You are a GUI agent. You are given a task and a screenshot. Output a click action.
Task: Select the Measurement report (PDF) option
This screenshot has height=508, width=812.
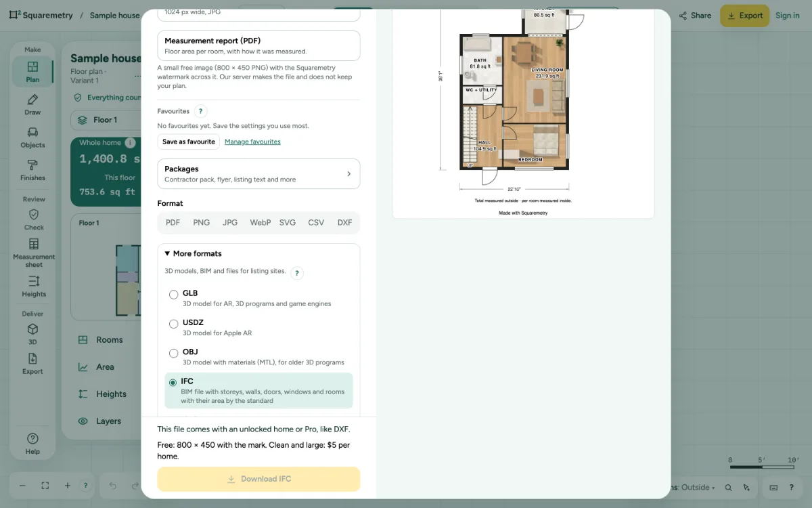pyautogui.click(x=258, y=45)
